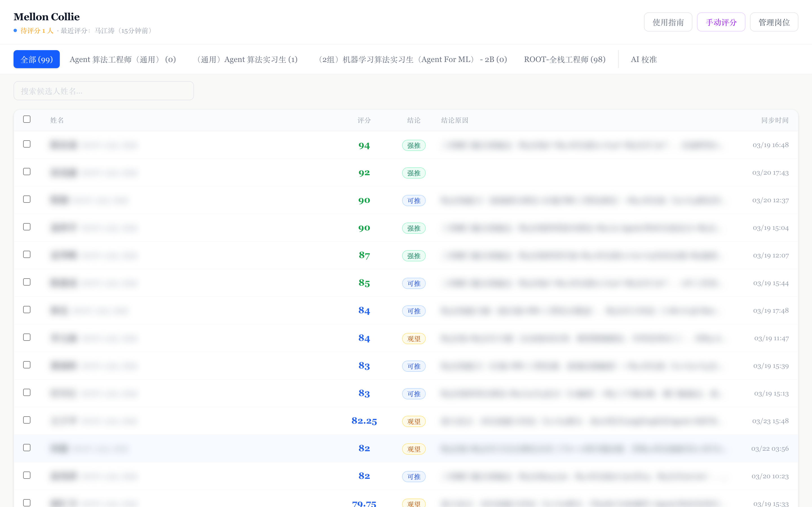Click the 使用指南 button

(x=668, y=22)
